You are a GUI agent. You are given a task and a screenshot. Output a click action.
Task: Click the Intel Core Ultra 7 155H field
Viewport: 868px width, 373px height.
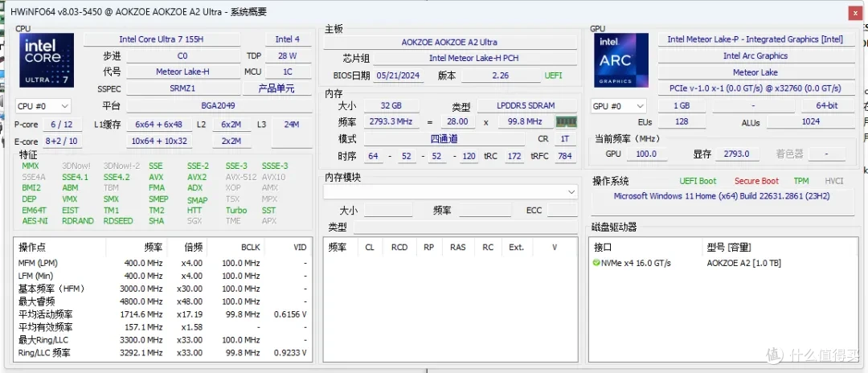162,39
